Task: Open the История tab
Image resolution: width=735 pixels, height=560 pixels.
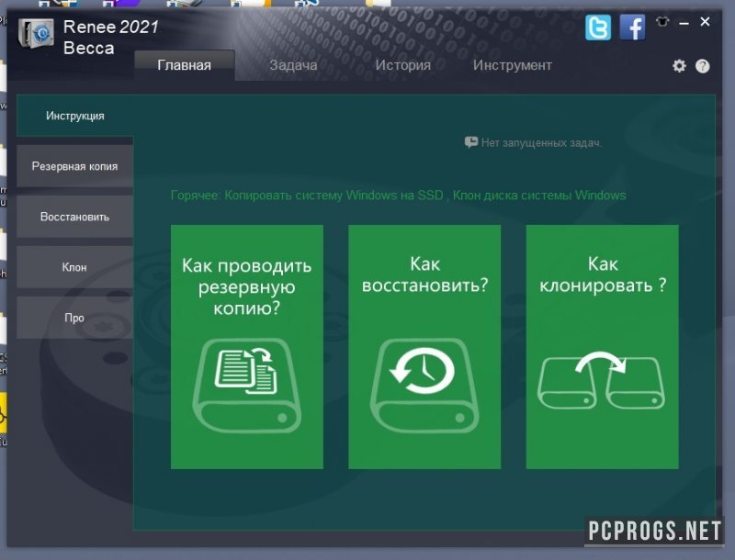Action: (x=402, y=65)
